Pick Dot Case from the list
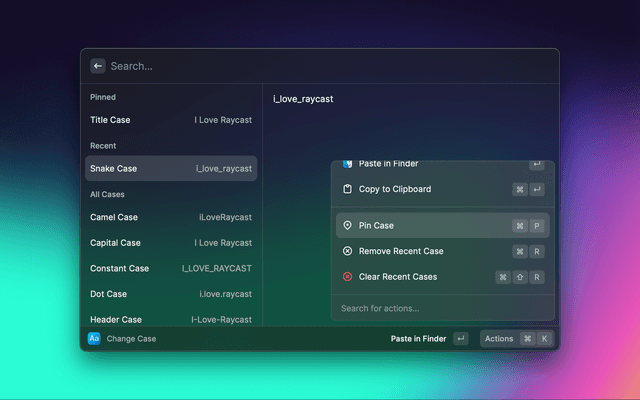Screen dimensions: 640x400 [171, 294]
